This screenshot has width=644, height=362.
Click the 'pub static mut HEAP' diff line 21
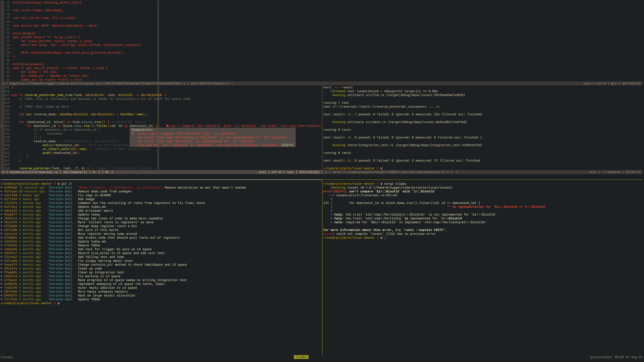[55, 26]
